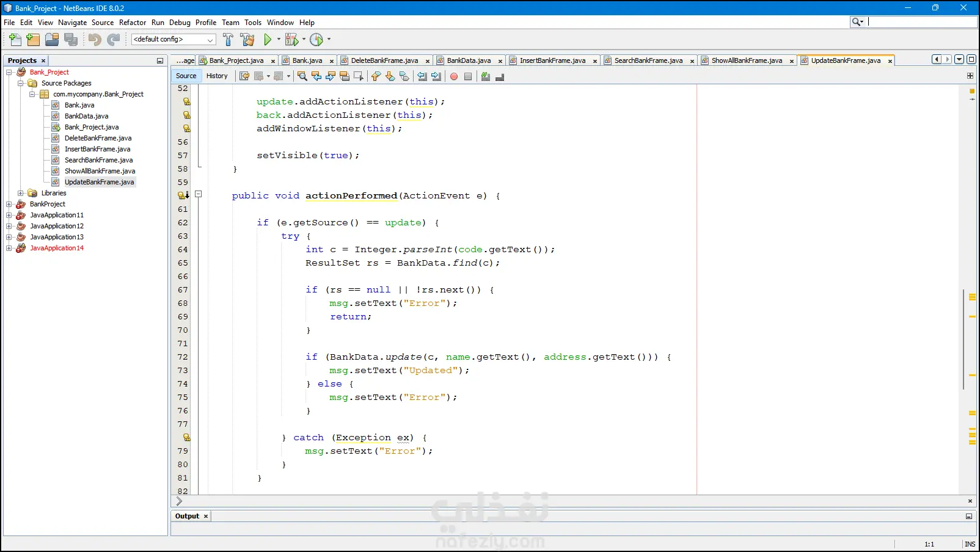Maximize the editor window button
The height and width of the screenshot is (552, 980).
971,59
